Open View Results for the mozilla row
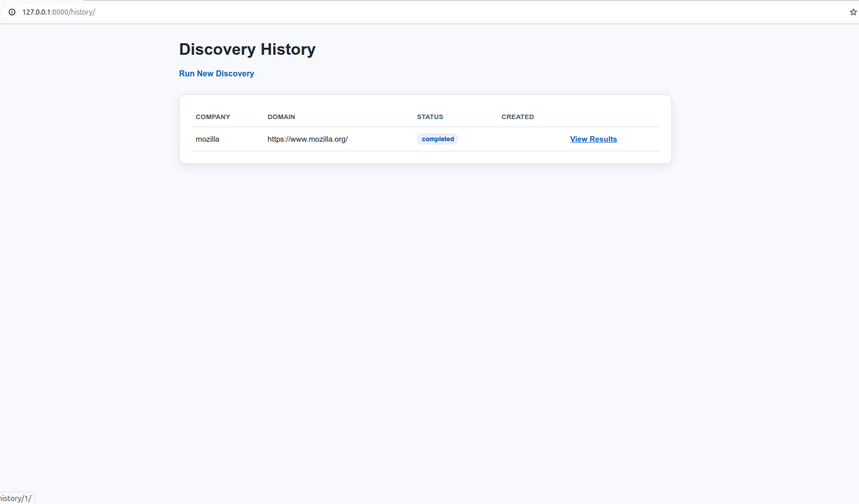 coord(593,139)
